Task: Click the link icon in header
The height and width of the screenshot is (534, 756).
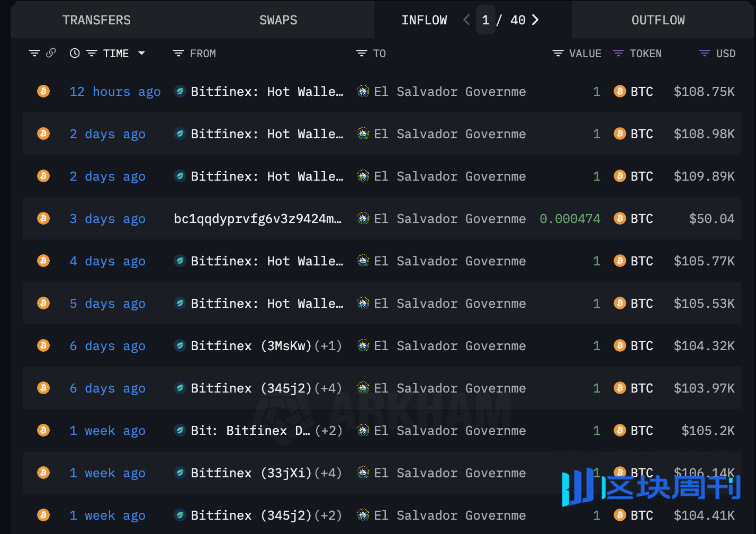Action: tap(51, 53)
